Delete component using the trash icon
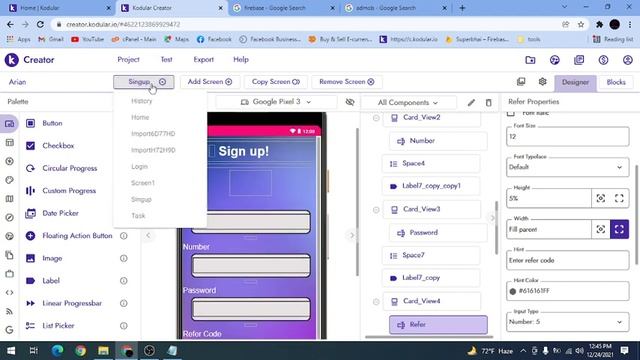 (489, 102)
